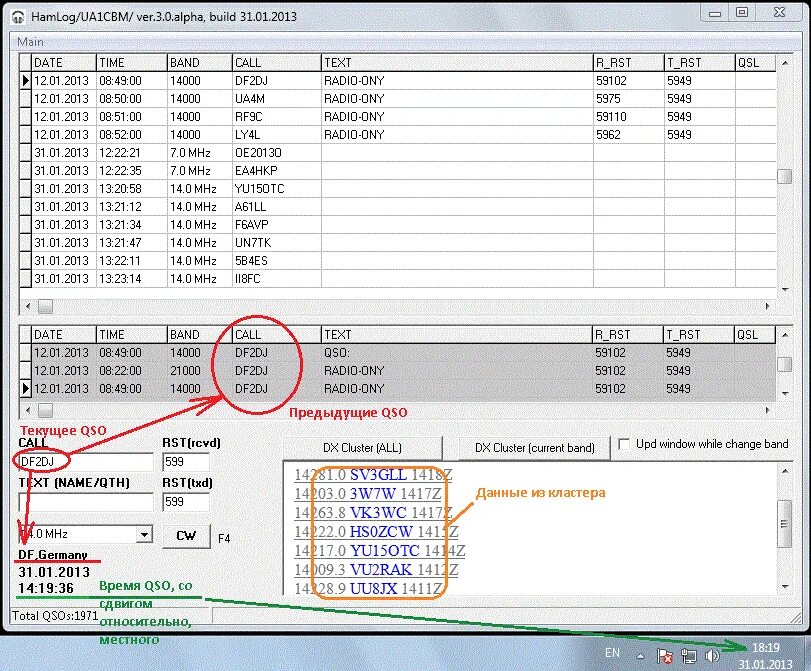Select UA4M call in upper log

(x=250, y=99)
